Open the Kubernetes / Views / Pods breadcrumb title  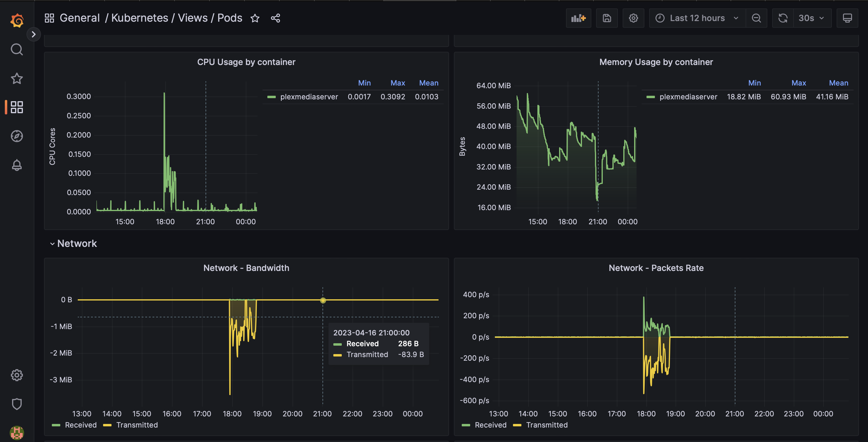coord(177,18)
